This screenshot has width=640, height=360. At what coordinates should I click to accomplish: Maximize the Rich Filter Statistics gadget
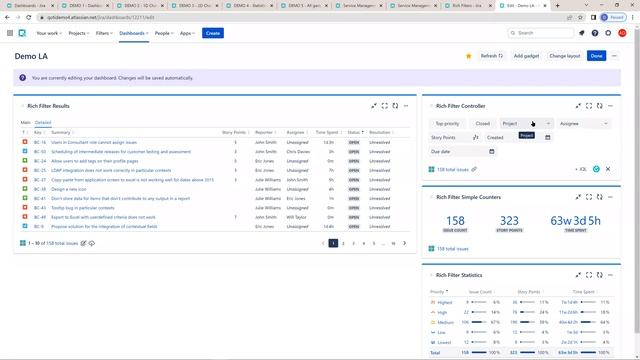pyautogui.click(x=589, y=275)
